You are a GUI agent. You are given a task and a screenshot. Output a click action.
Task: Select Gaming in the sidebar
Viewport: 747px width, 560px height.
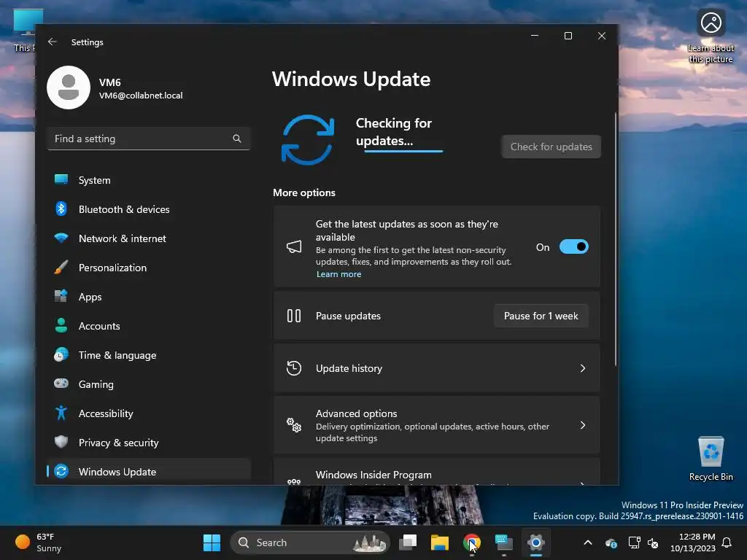(x=149, y=384)
